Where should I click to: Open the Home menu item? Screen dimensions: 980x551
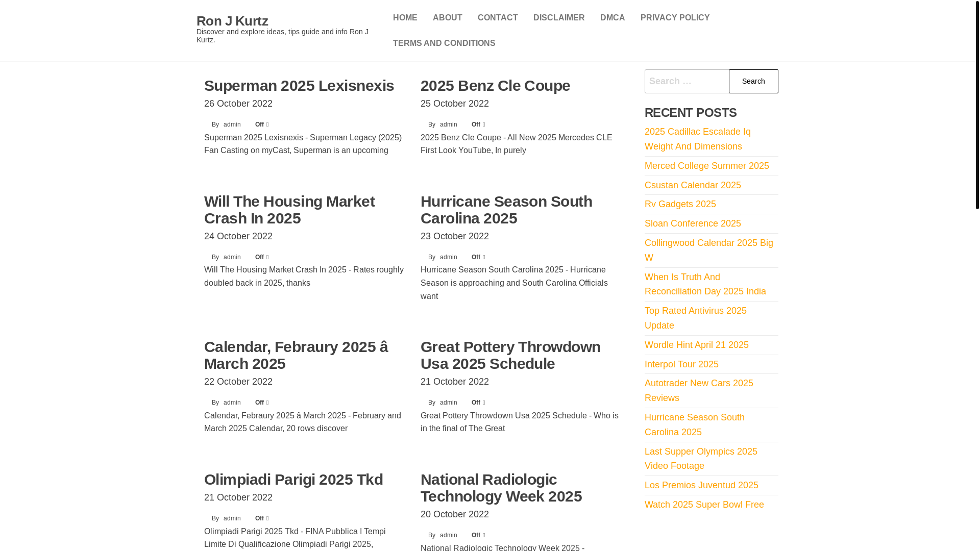[405, 18]
